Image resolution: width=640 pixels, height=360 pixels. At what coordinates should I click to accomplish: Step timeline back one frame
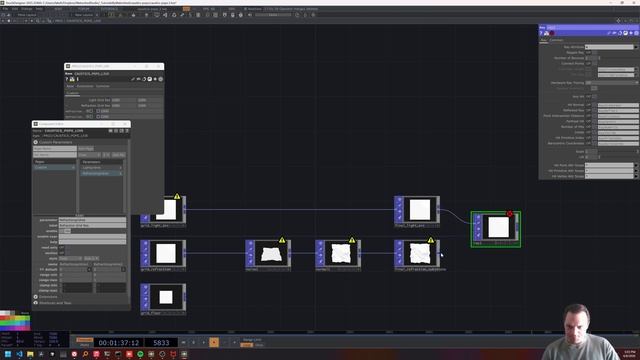(x=224, y=342)
